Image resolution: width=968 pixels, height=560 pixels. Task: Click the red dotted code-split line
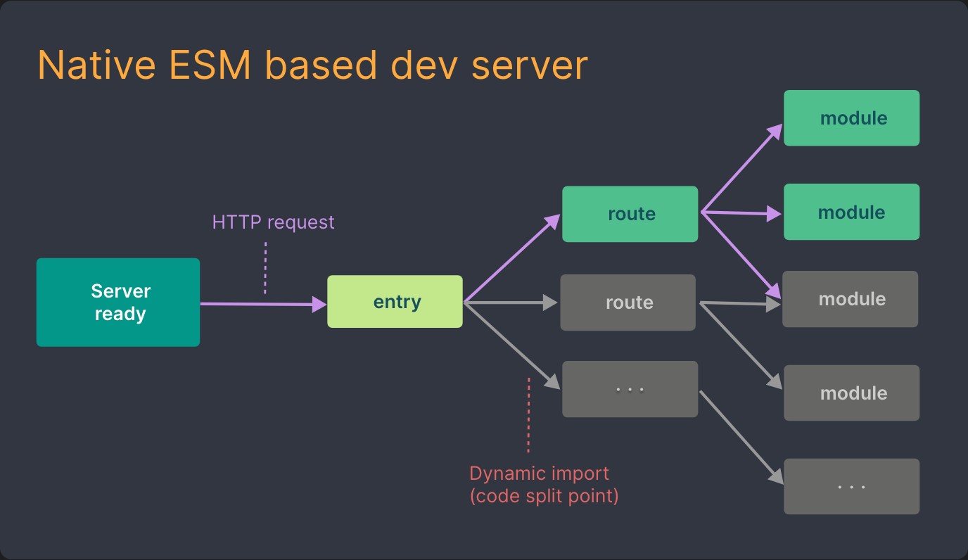tap(528, 415)
